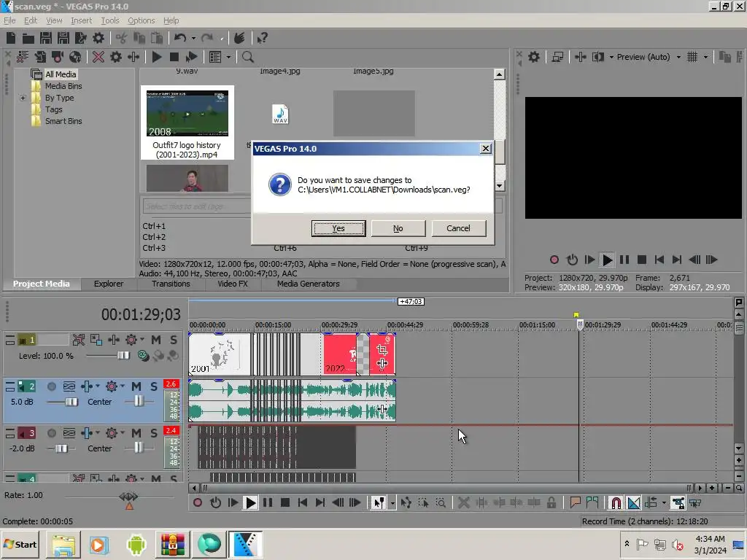This screenshot has height=560, width=747.
Task: Click the Search media magnifier icon
Action: 248,57
